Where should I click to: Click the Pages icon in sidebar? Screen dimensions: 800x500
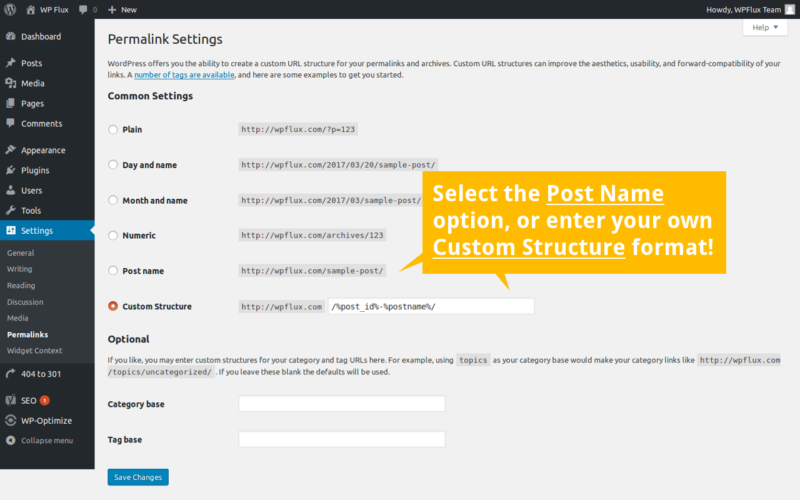(10, 103)
